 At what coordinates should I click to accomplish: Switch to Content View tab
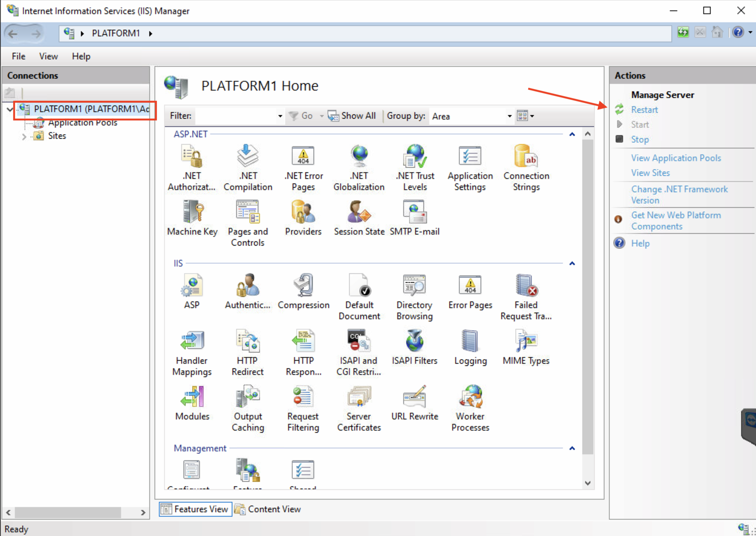(x=268, y=509)
